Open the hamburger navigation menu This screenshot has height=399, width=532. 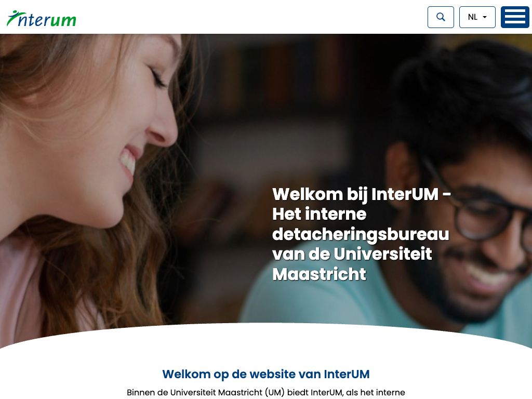515,17
